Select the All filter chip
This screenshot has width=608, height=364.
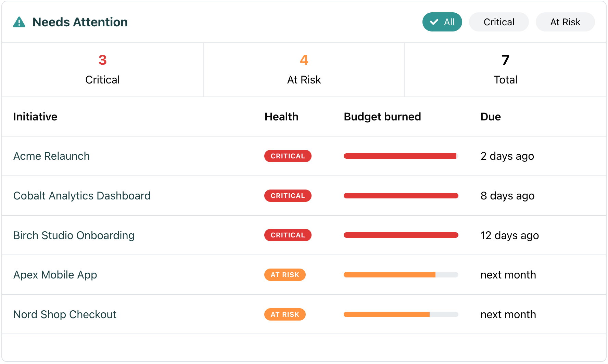click(442, 22)
